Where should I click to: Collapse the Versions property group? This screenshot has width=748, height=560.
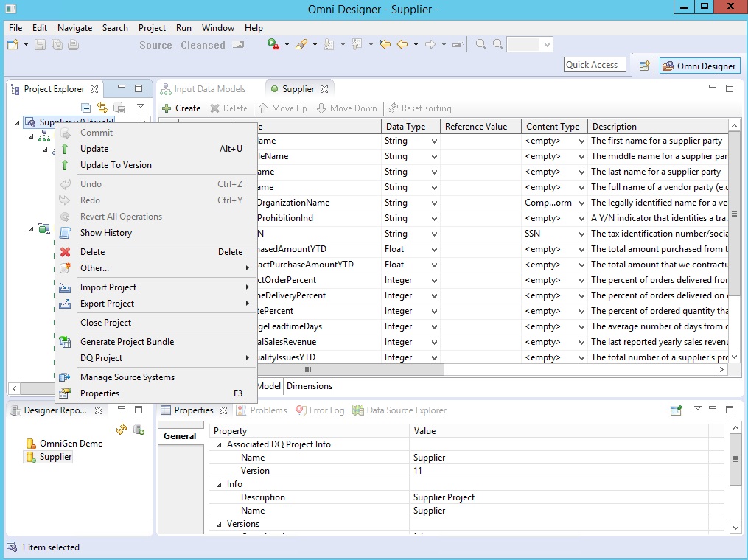pyautogui.click(x=219, y=524)
